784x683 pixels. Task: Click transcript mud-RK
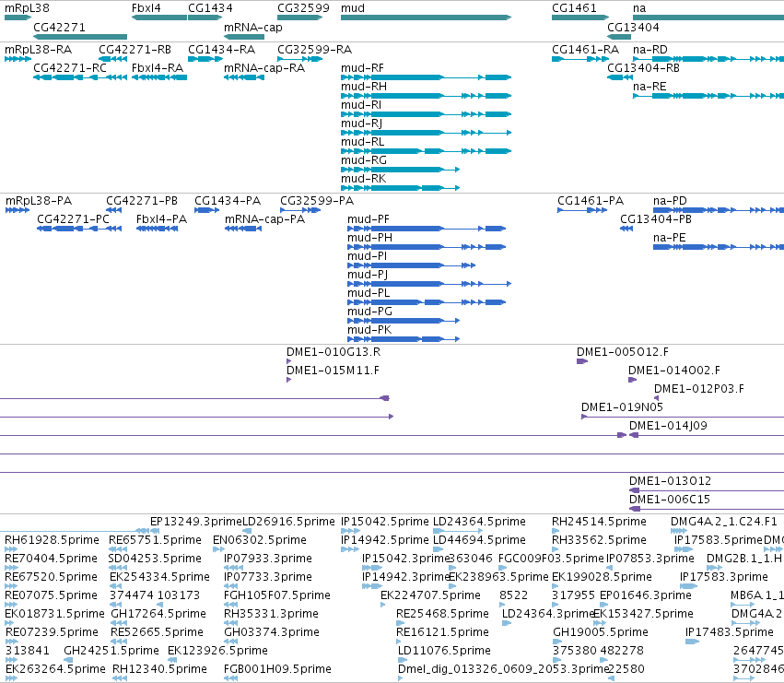point(400,188)
